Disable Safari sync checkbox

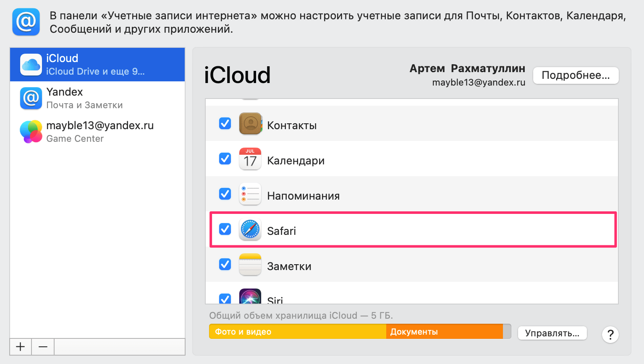tap(225, 229)
